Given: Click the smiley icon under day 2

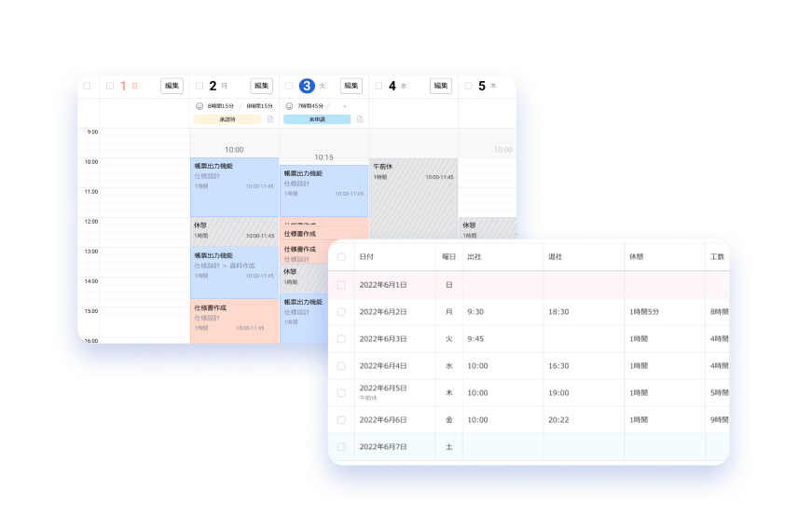Looking at the screenshot, I should point(199,106).
